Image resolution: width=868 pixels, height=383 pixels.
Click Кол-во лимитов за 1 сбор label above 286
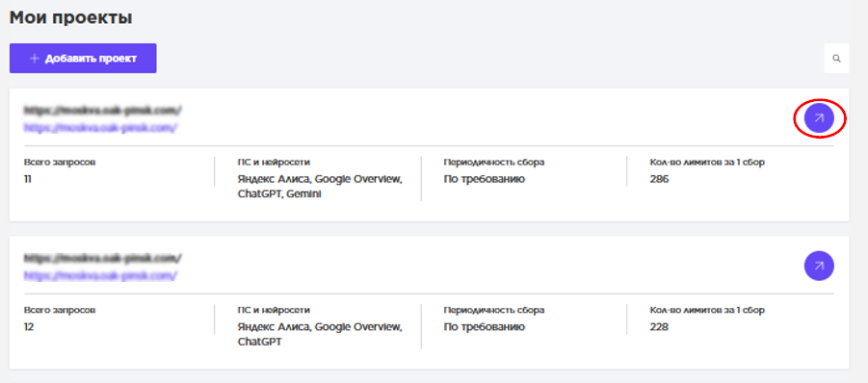(x=707, y=163)
